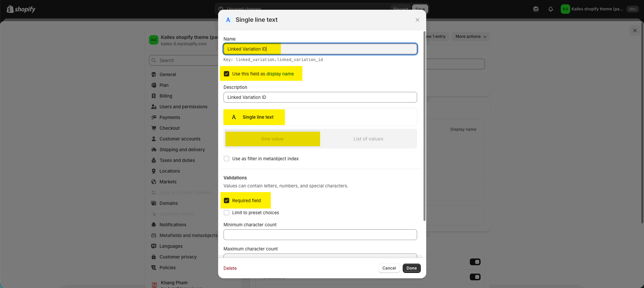
Task: Click the General settings store icon
Action: click(154, 74)
